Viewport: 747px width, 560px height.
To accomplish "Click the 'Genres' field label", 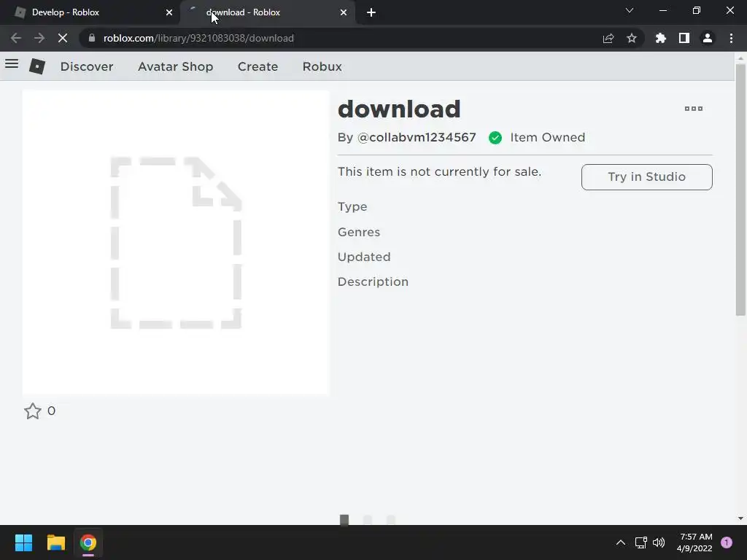I will click(359, 232).
